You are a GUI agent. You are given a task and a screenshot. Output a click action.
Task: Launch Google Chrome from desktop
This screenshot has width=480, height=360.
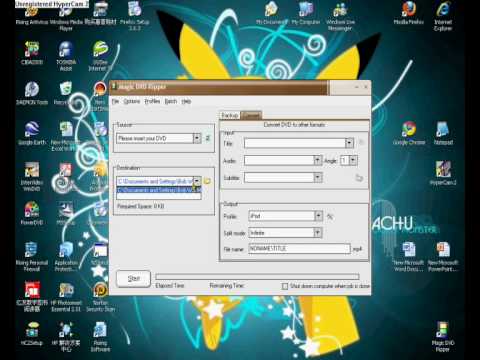(x=409, y=133)
